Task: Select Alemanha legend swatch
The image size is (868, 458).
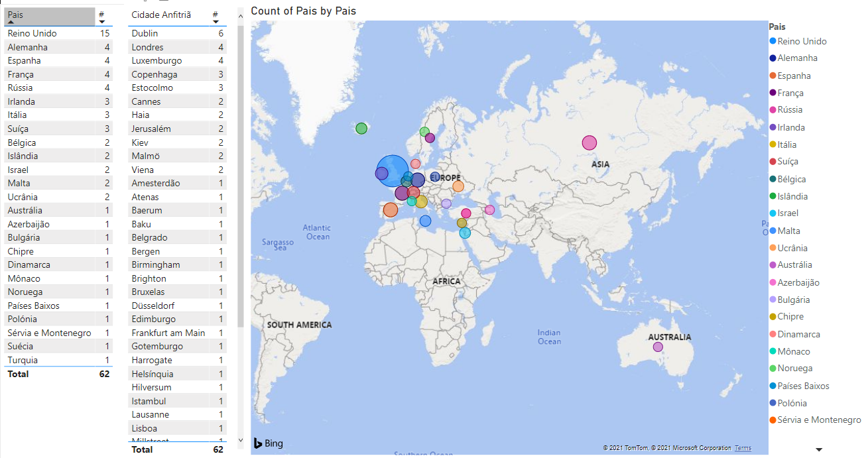Action: [773, 58]
